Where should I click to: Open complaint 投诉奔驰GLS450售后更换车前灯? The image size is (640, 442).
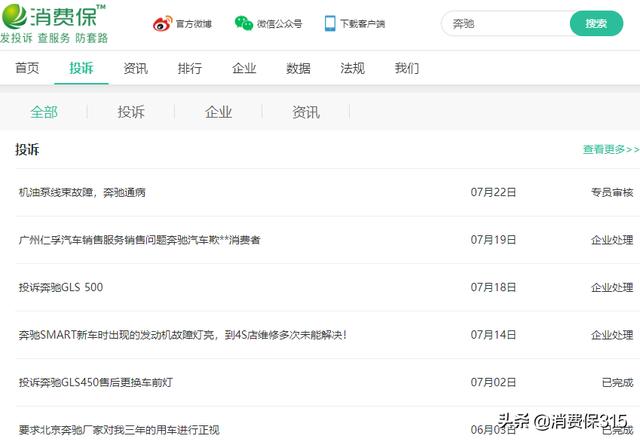click(96, 382)
